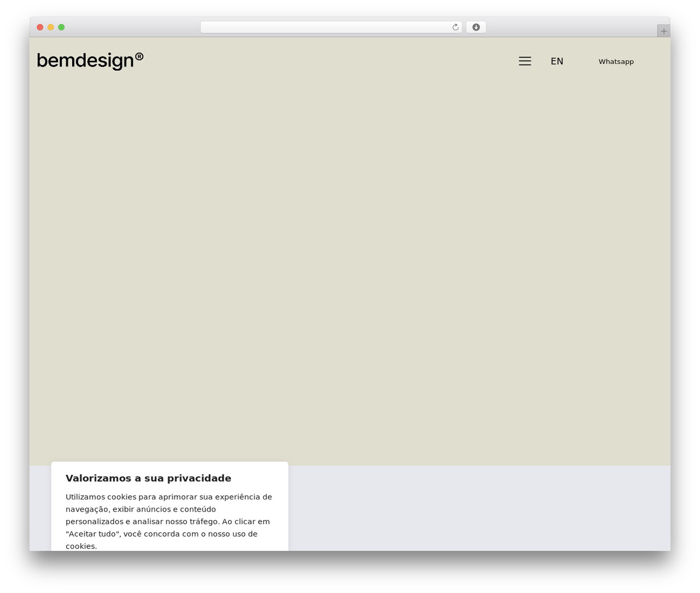700x593 pixels.
Task: Open the browser downloads button
Action: [x=476, y=27]
